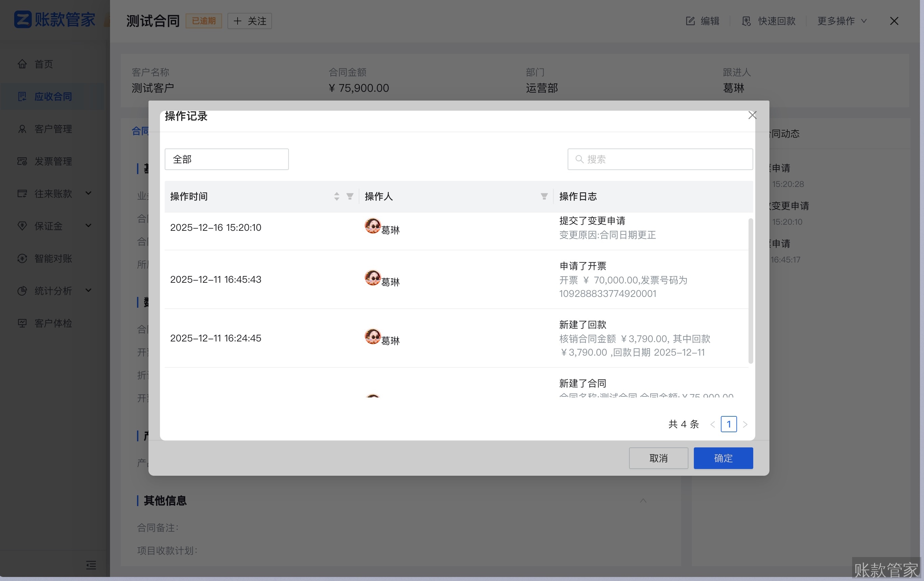Viewport: 924px width, 581px height.
Task: Select the 智能对账 reconciliation icon
Action: tap(22, 258)
